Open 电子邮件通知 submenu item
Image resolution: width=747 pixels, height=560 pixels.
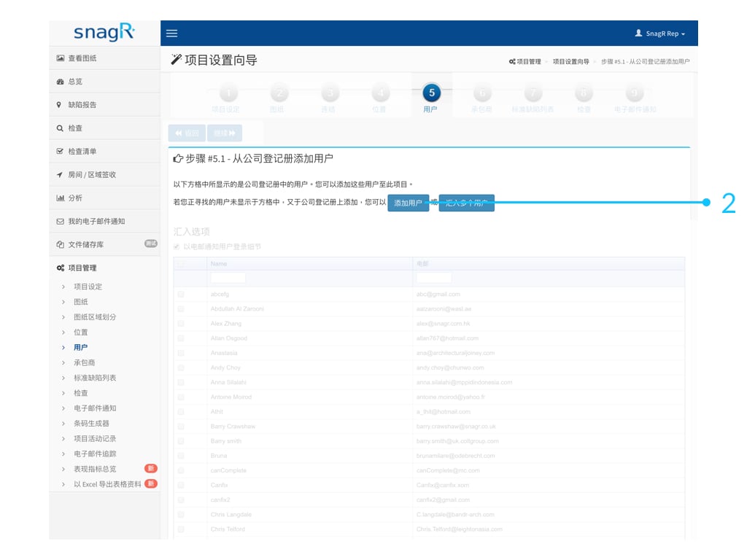(x=95, y=408)
